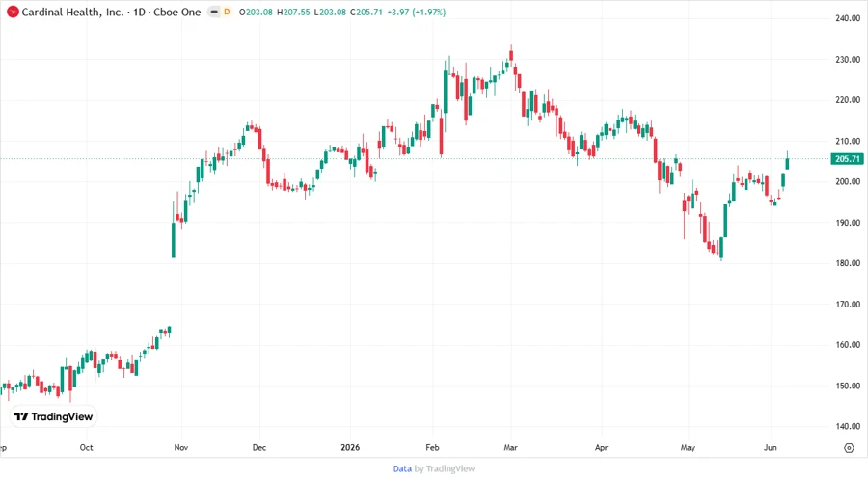Click the 200.00 price axis label
Viewport: 868px width, 480px height.
[x=848, y=181]
